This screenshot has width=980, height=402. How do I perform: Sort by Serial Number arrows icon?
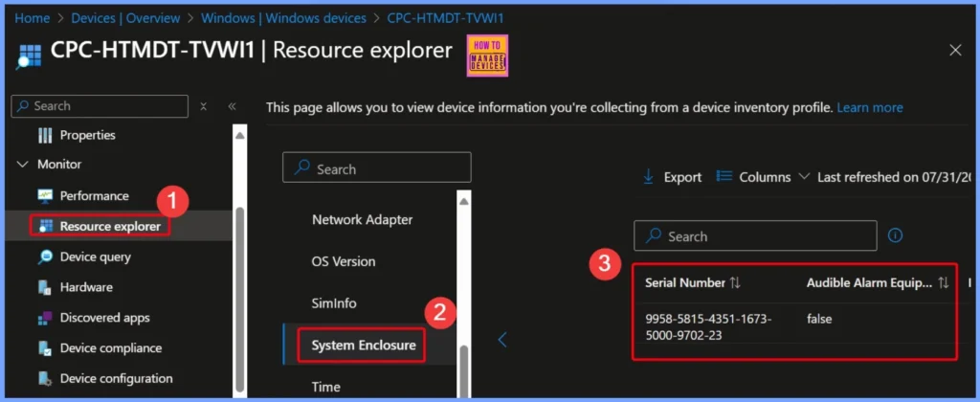(735, 283)
